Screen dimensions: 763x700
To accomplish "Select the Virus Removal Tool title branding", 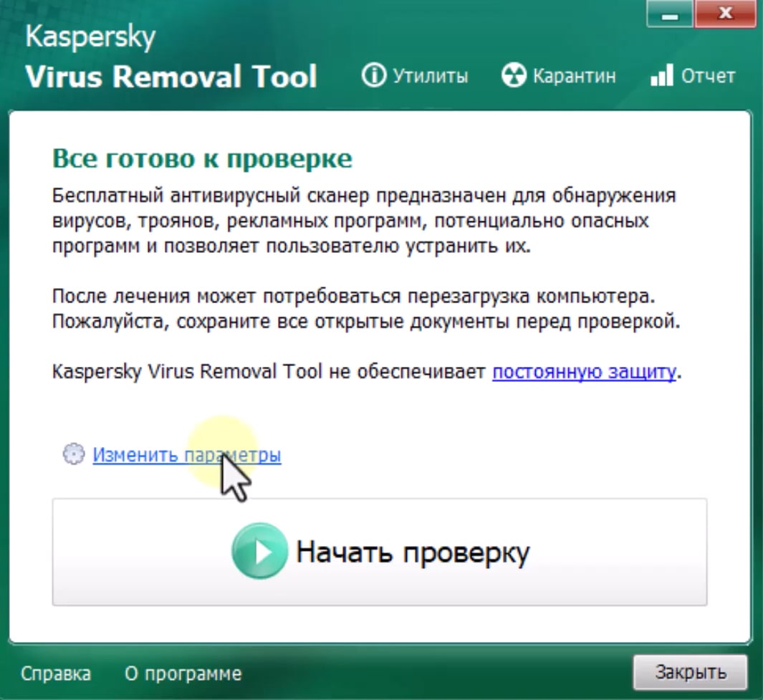I will [x=172, y=77].
